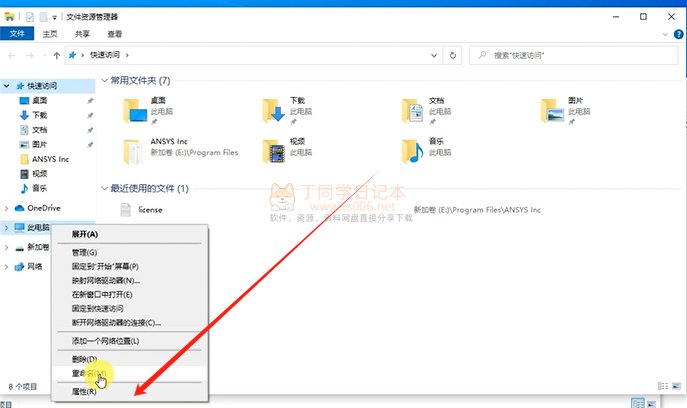This screenshot has height=408, width=687.
Task: Expand the 此电脑 tree node
Action: pyautogui.click(x=6, y=227)
